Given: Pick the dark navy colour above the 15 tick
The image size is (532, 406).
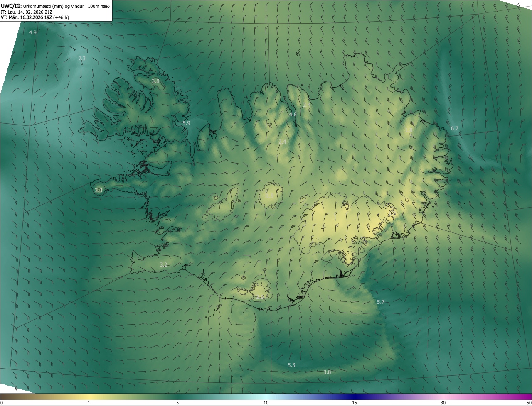Looking at the screenshot, I should coord(355,397).
